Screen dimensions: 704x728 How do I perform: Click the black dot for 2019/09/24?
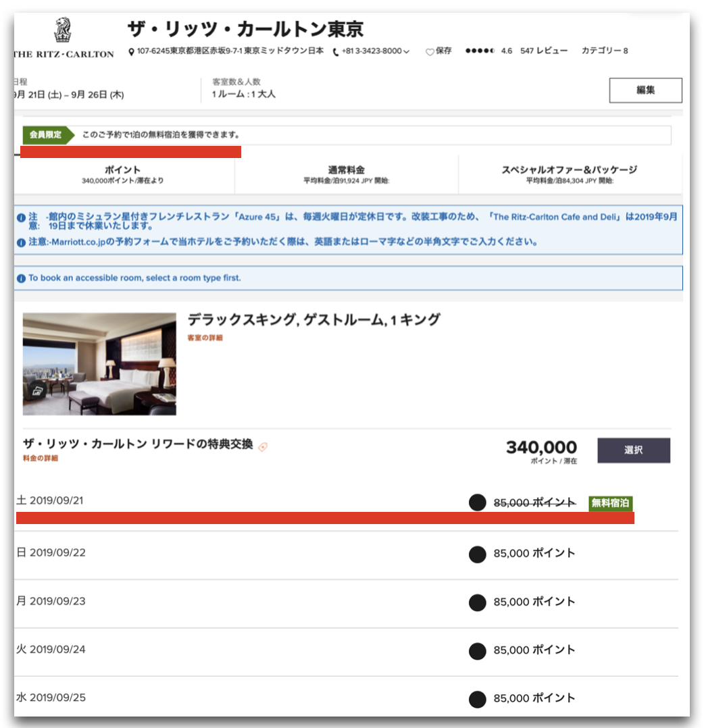click(478, 651)
